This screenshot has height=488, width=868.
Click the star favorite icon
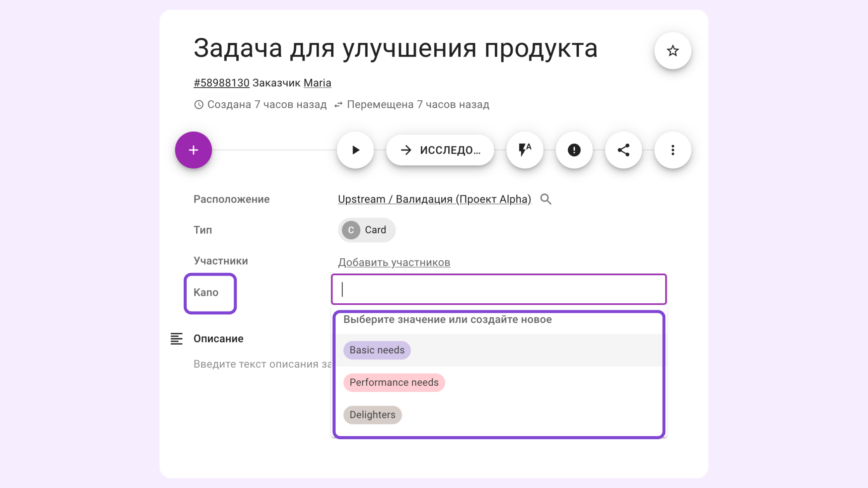[x=672, y=51]
